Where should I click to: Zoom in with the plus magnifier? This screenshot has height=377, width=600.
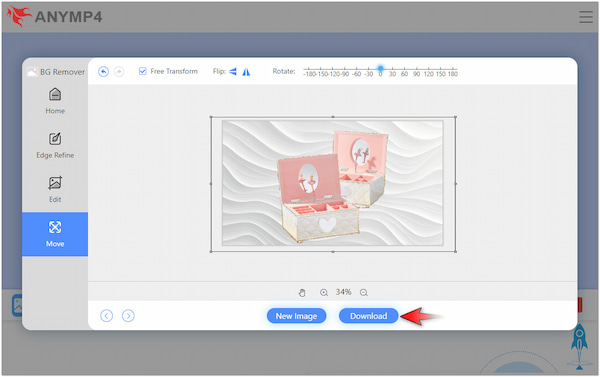324,293
